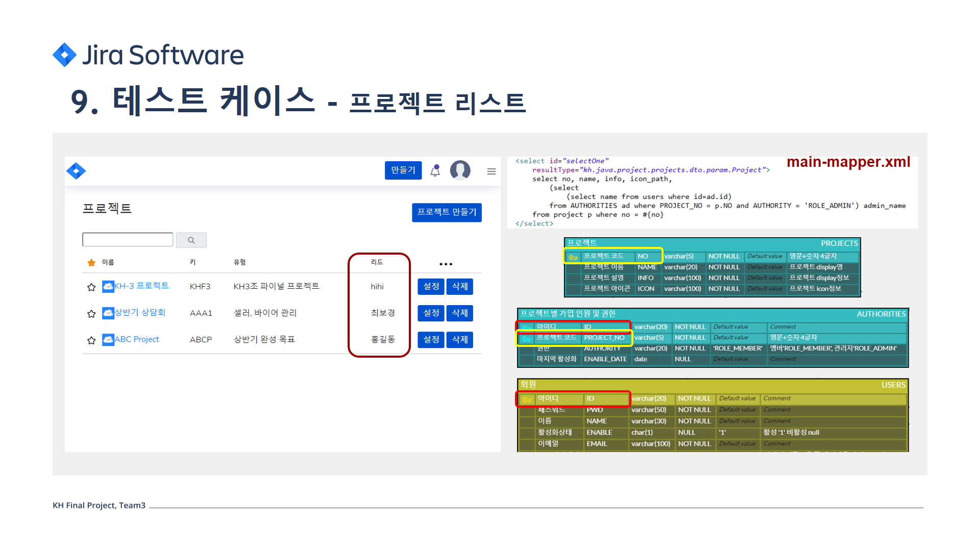The width and height of the screenshot is (980, 551).
Task: Star the KH-3 프로젝트 row
Action: click(91, 287)
